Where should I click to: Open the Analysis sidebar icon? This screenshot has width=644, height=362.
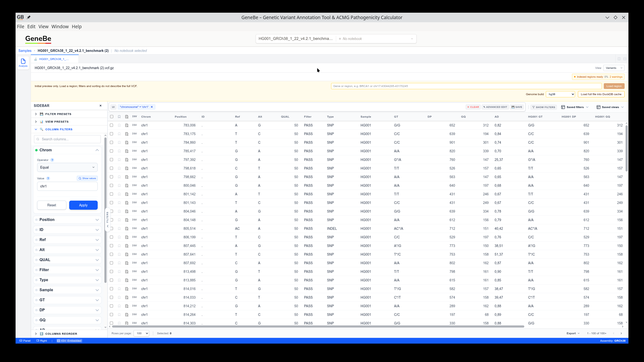(x=23, y=63)
